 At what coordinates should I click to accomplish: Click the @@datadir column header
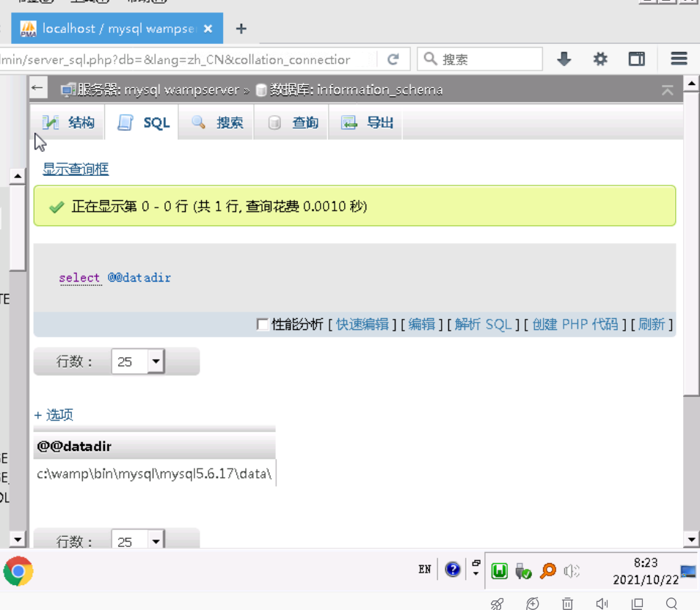pyautogui.click(x=74, y=447)
